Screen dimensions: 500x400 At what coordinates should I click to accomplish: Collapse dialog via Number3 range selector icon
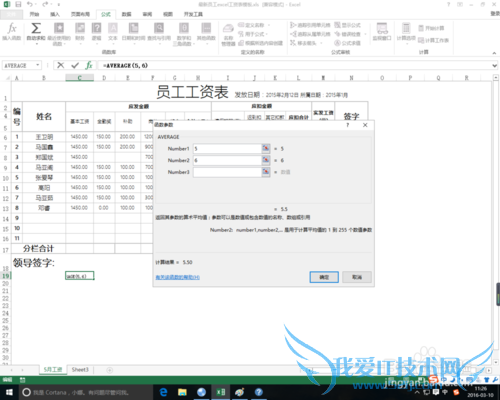click(x=266, y=172)
